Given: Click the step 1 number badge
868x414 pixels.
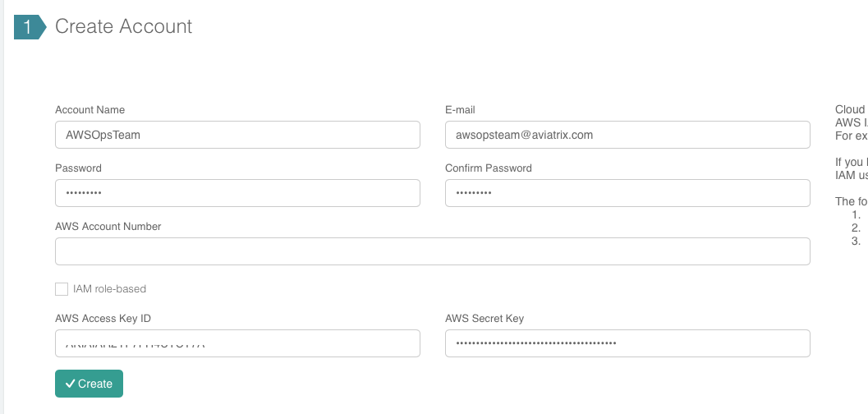Looking at the screenshot, I should click(x=28, y=27).
